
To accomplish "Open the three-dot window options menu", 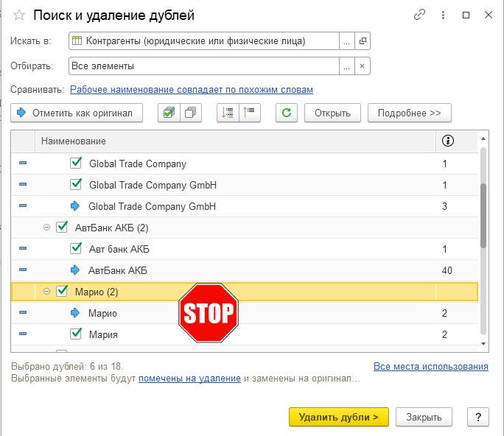I will [444, 15].
